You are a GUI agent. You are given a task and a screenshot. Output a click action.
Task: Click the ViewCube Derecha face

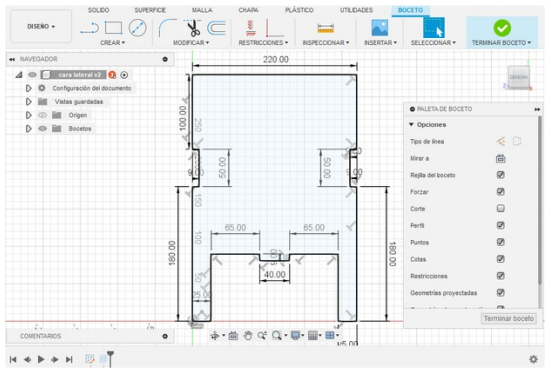[519, 77]
